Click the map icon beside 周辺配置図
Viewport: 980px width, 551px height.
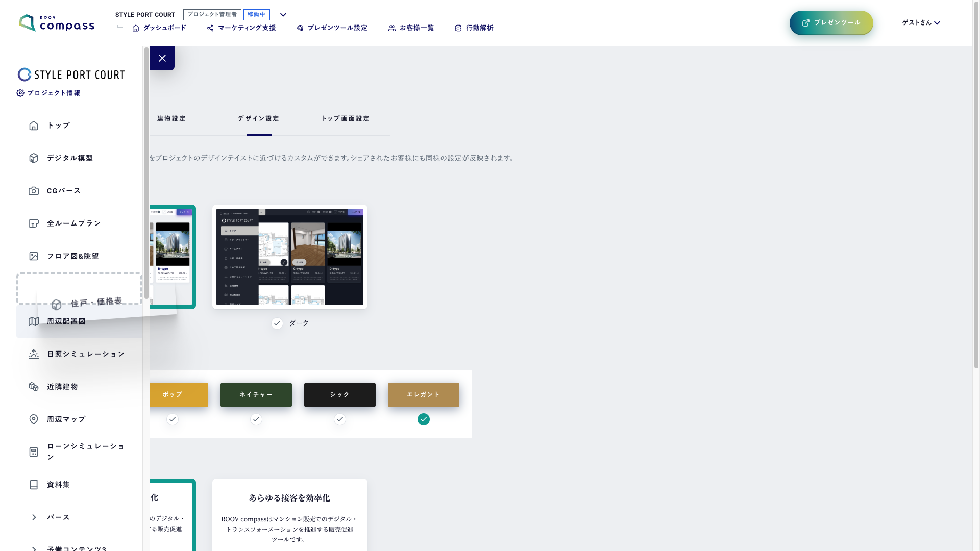[34, 321]
